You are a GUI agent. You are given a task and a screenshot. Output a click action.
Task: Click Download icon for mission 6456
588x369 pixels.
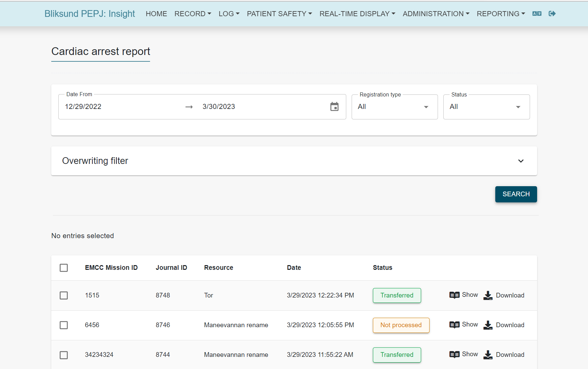488,325
